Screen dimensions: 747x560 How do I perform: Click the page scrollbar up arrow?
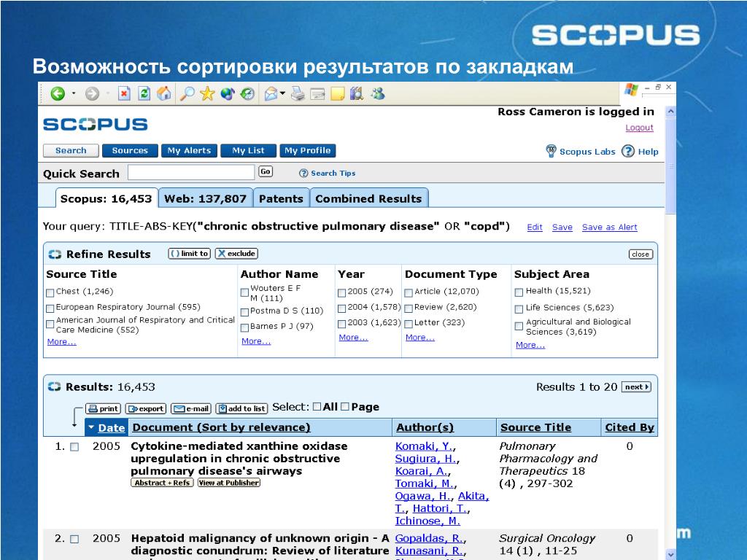(671, 112)
